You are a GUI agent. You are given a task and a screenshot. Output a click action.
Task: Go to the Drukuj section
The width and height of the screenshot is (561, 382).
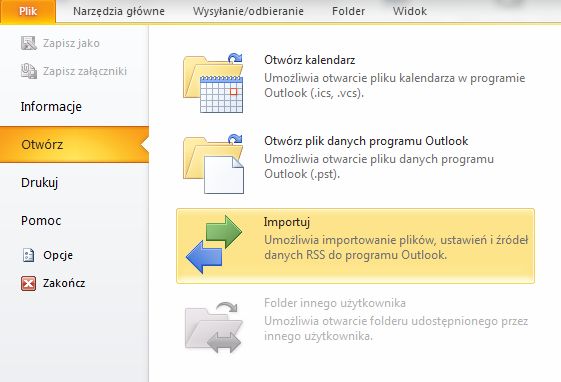39,183
